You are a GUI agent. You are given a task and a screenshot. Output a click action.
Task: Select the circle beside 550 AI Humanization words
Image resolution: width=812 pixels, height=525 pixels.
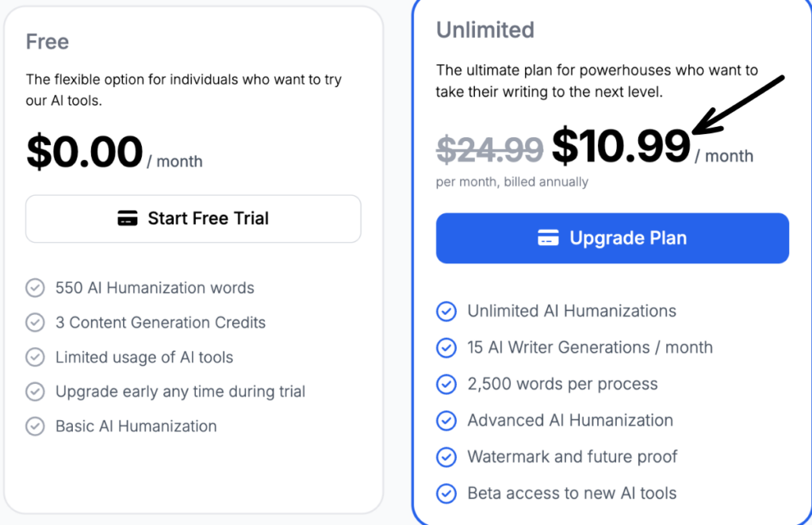coord(35,288)
